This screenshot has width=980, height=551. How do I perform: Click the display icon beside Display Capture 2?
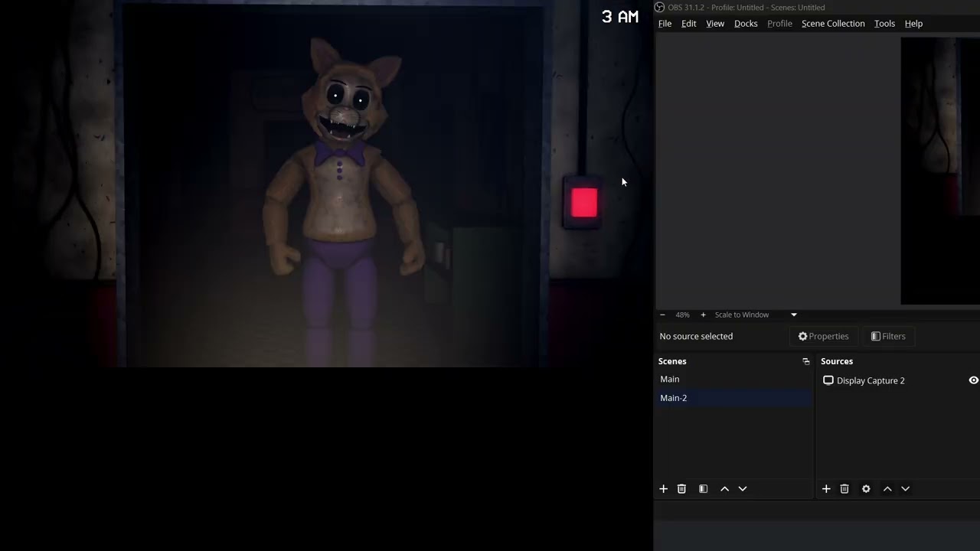coord(828,380)
